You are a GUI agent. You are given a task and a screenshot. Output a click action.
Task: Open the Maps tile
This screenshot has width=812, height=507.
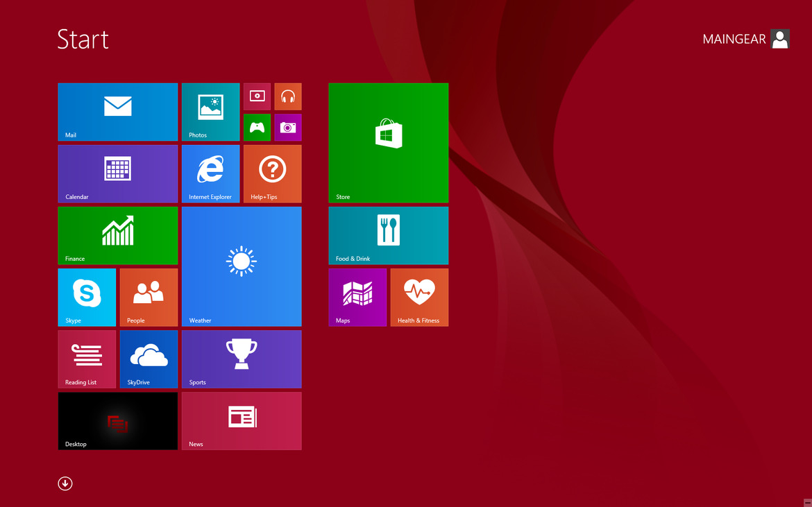pyautogui.click(x=357, y=298)
